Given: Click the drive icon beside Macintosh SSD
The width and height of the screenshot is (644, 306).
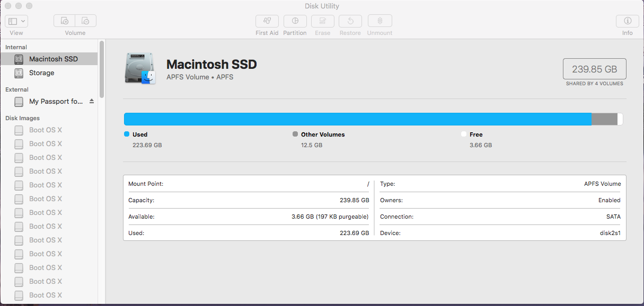Looking at the screenshot, I should [x=19, y=59].
